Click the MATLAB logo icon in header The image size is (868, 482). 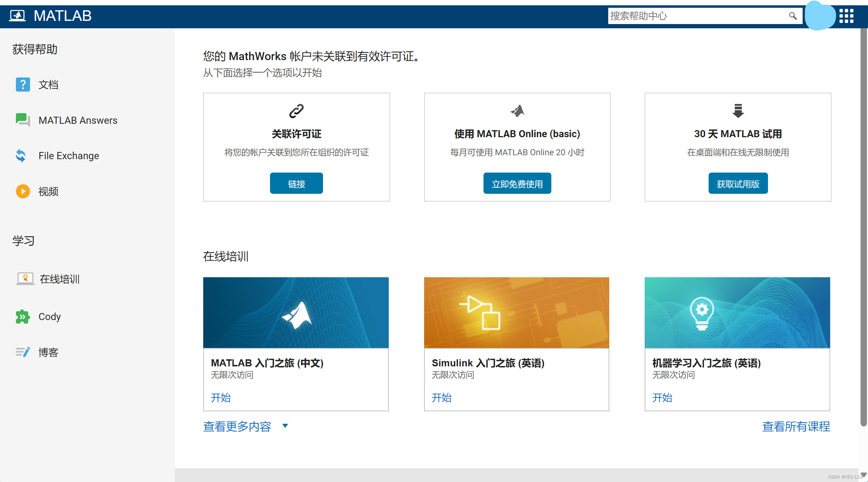point(17,16)
